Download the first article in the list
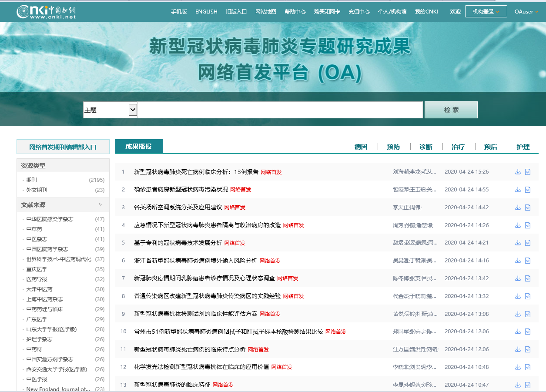Screen dimensions: 546x392 [518, 172]
